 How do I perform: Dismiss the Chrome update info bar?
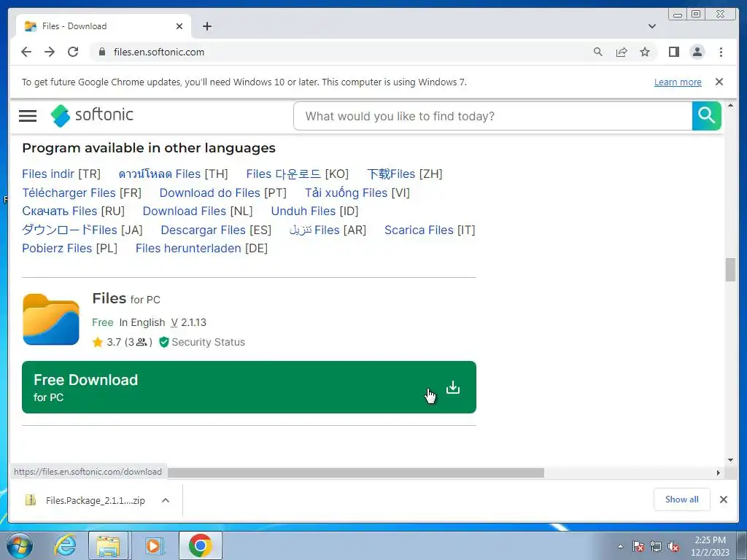click(719, 82)
